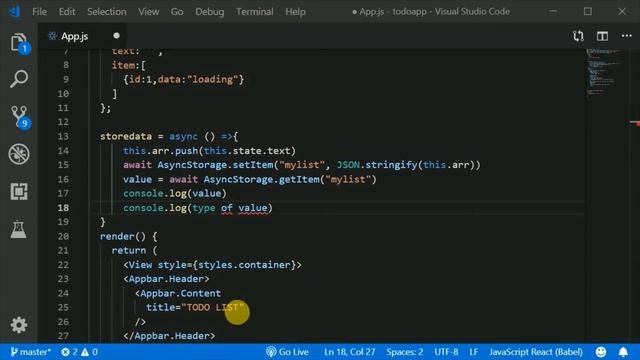The image size is (640, 360).
Task: Open the View menu
Action: 149,11
